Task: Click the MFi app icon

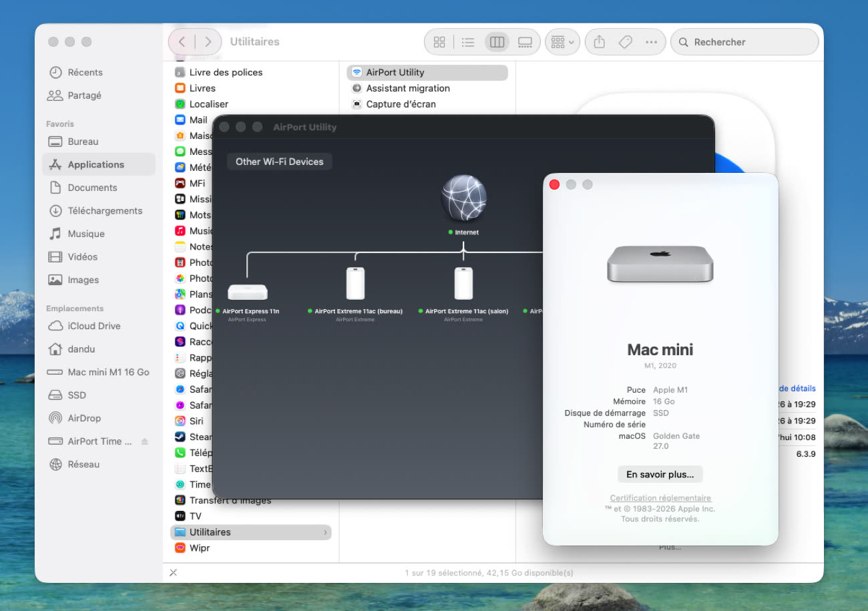Action: pyautogui.click(x=180, y=183)
